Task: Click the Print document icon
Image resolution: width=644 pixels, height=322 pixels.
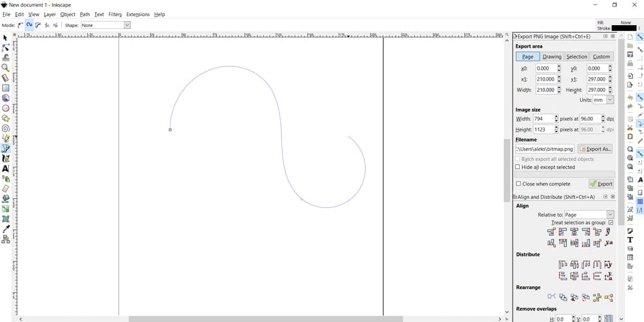Action: [x=630, y=63]
